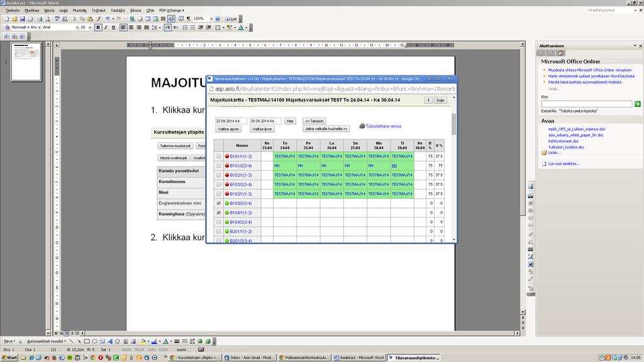The height and width of the screenshot is (362, 644).
Task: Click the Hae button in Majoituskartta
Action: click(x=290, y=121)
